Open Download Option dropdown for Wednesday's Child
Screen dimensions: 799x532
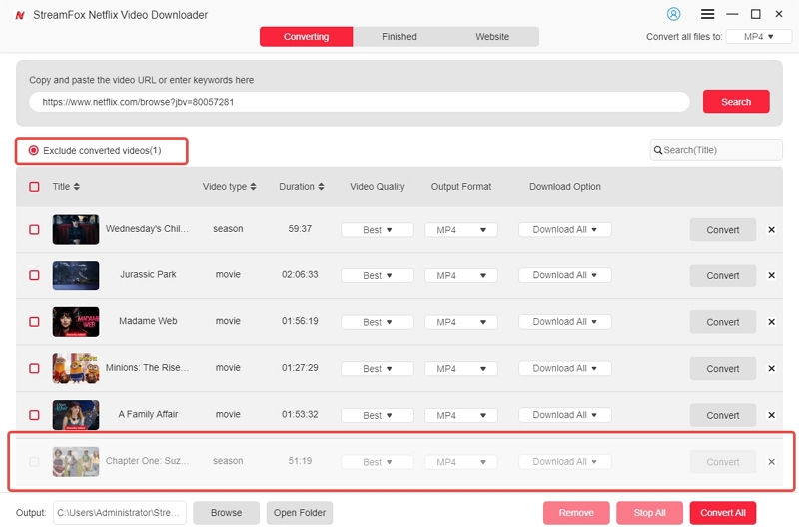pyautogui.click(x=564, y=230)
